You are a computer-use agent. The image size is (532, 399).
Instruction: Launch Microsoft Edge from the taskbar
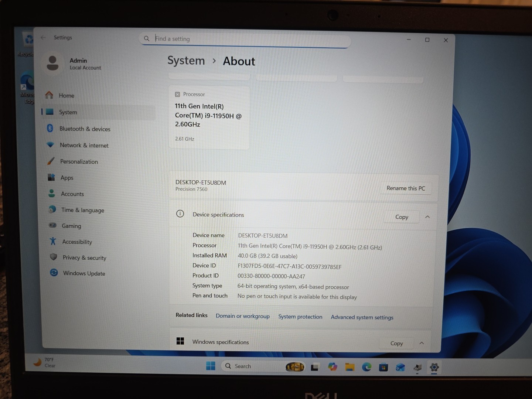click(x=366, y=367)
